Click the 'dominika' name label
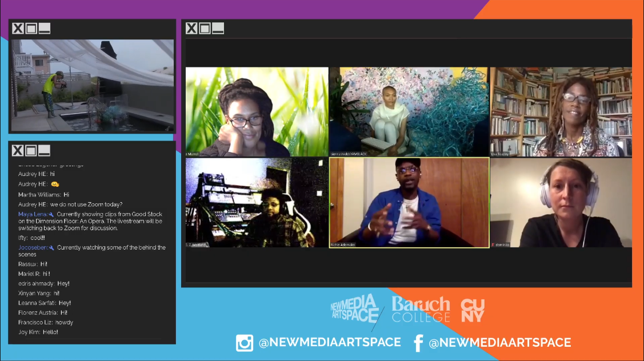644x361 pixels. tap(502, 245)
